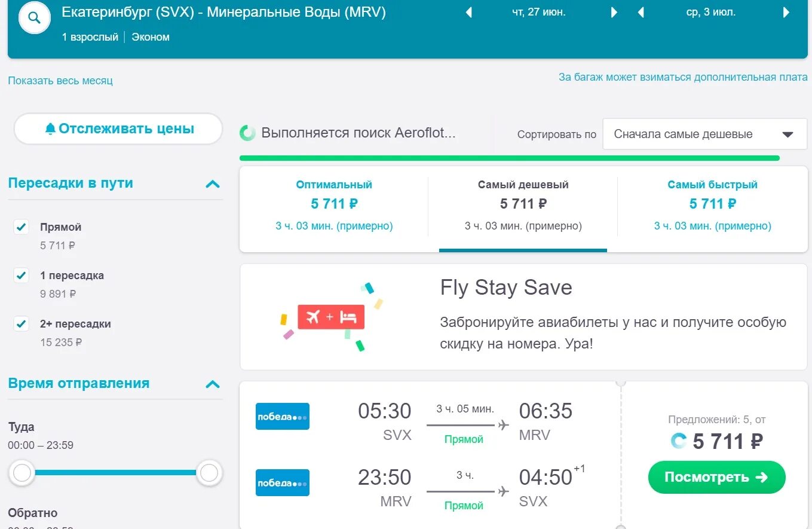Click the 06:35 arrival time
Image resolution: width=812 pixels, height=529 pixels.
(546, 411)
